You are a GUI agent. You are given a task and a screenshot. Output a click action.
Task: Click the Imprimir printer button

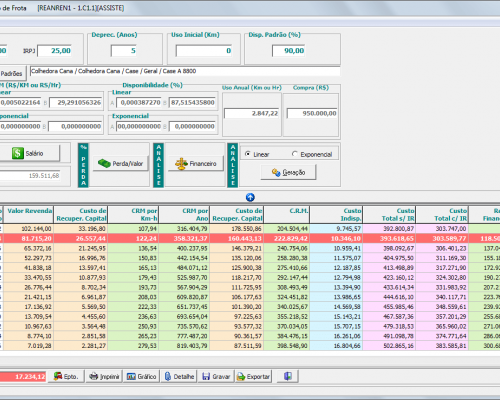(x=104, y=376)
